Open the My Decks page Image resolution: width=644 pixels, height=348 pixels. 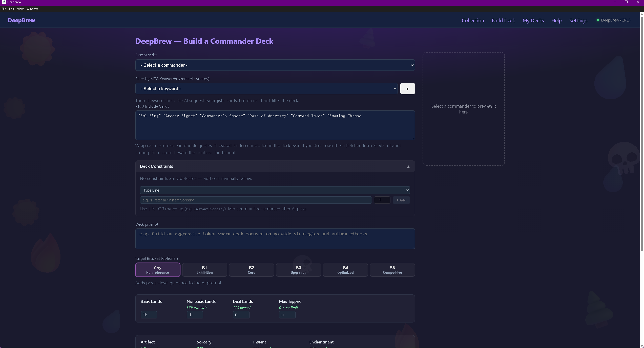tap(533, 20)
